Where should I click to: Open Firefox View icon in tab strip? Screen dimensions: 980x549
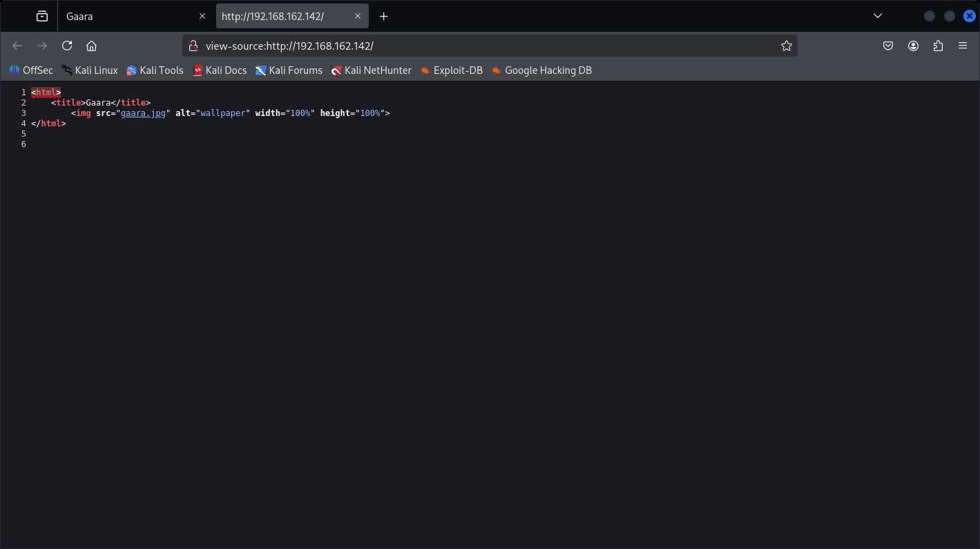pos(42,16)
